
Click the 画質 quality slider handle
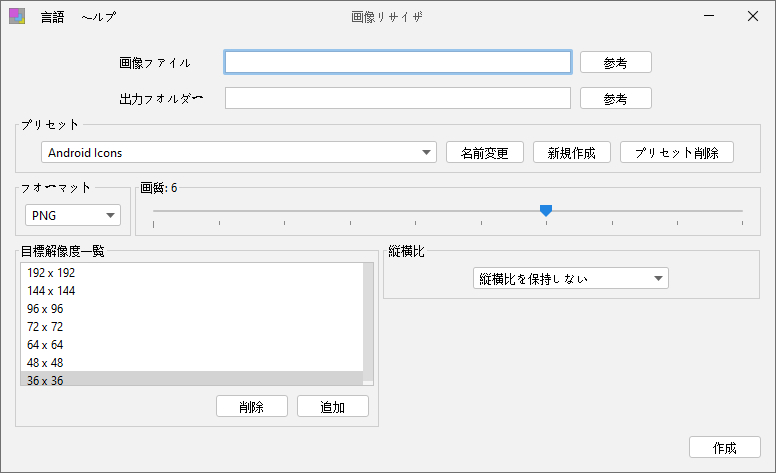coord(546,211)
